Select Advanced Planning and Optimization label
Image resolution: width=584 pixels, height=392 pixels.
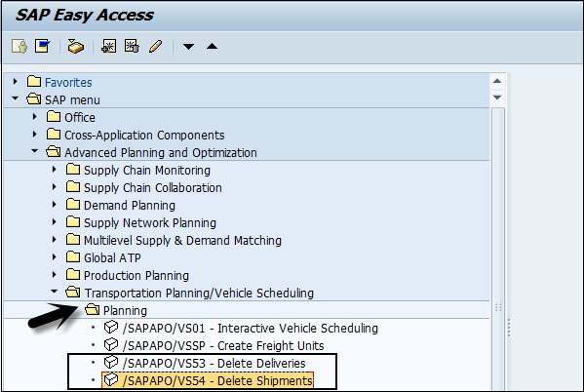(x=161, y=152)
